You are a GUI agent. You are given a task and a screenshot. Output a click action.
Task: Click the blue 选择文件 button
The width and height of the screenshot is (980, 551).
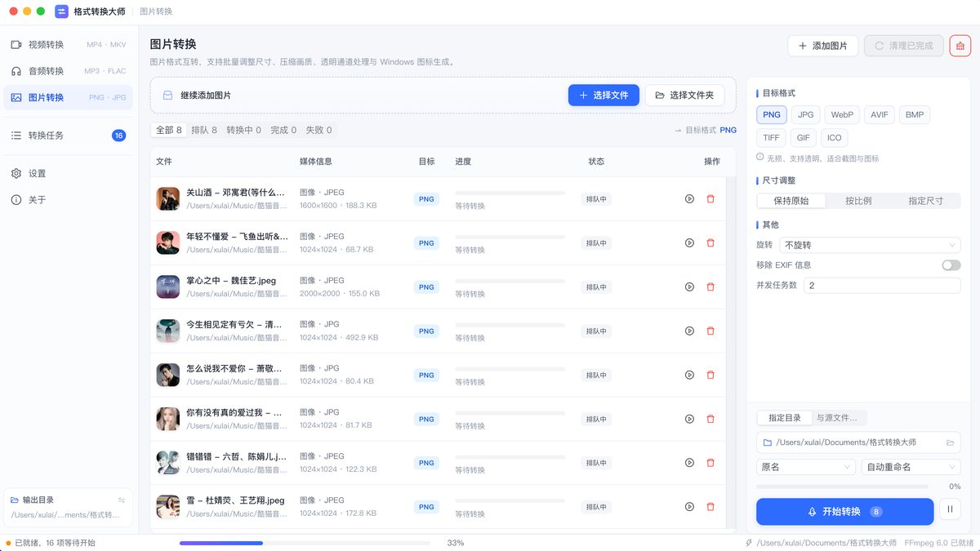(x=604, y=96)
